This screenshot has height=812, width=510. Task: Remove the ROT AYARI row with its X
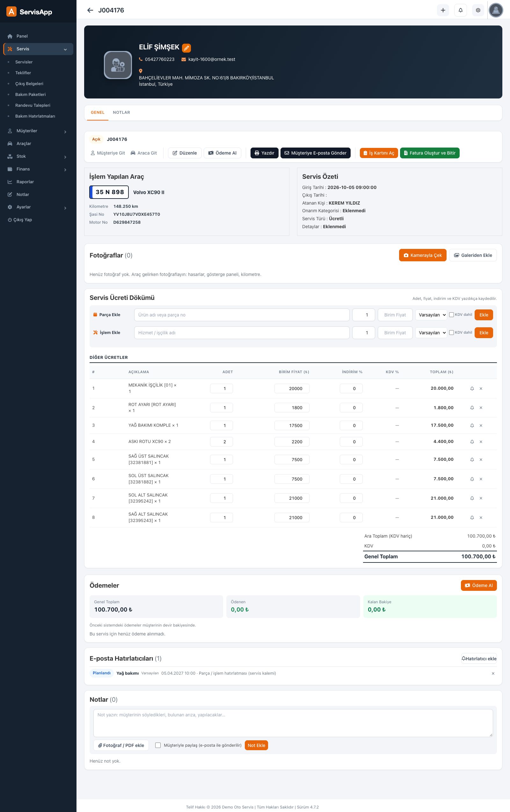tap(481, 408)
